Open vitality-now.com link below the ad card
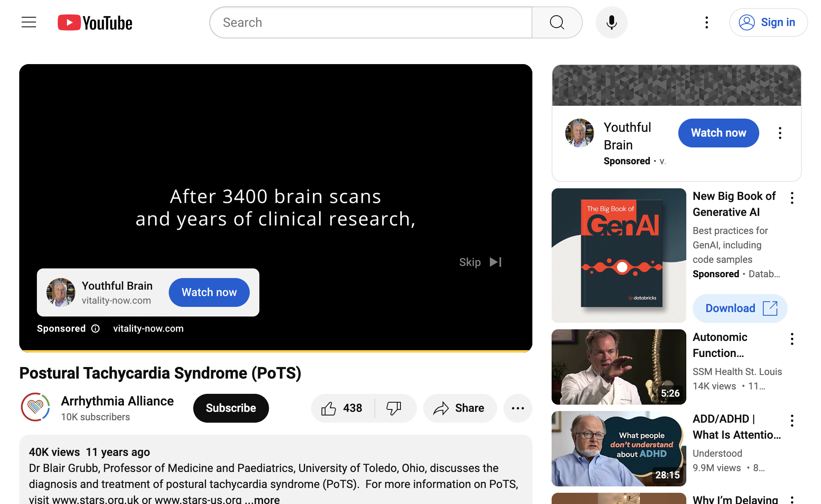The height and width of the screenshot is (504, 821). pos(148,329)
